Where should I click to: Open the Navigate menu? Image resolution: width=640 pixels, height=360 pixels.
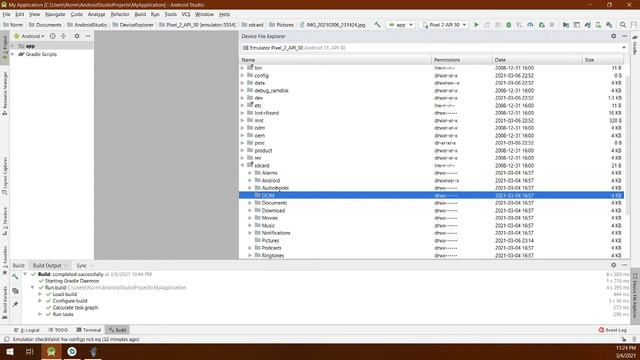coord(55,14)
